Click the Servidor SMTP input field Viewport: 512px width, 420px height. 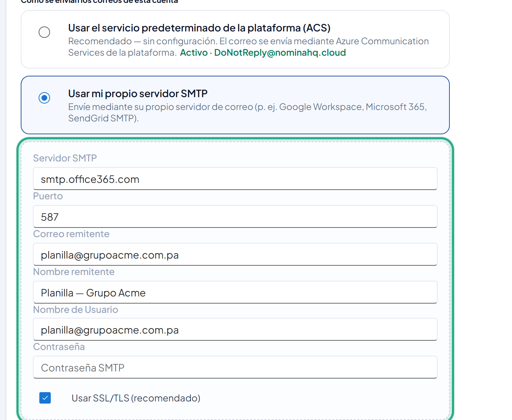(x=235, y=179)
